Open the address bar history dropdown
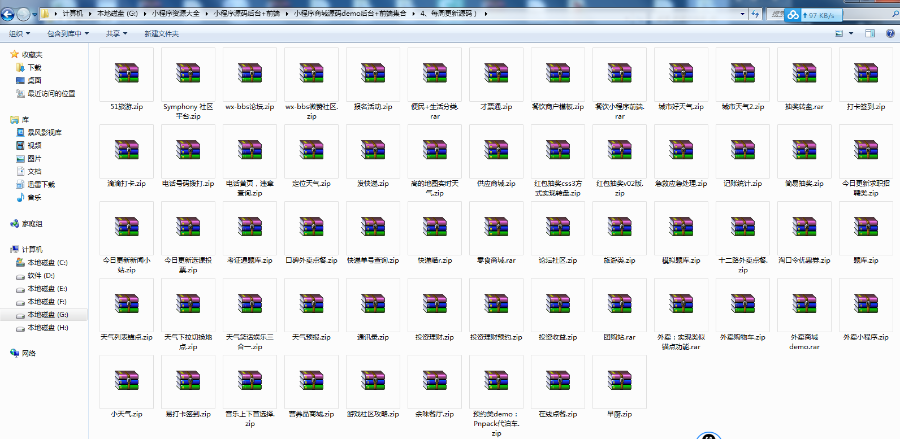This screenshot has height=439, width=900. click(x=742, y=14)
